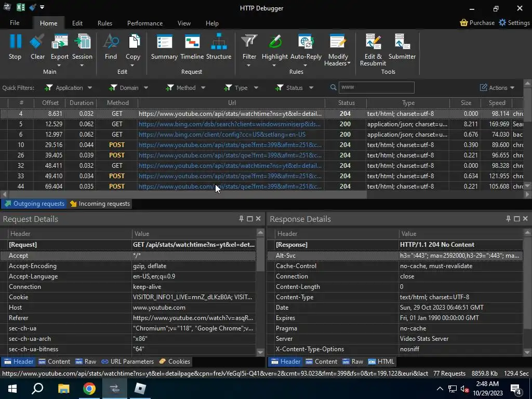Show the response HTML tab
The height and width of the screenshot is (399, 532).
[x=381, y=362]
